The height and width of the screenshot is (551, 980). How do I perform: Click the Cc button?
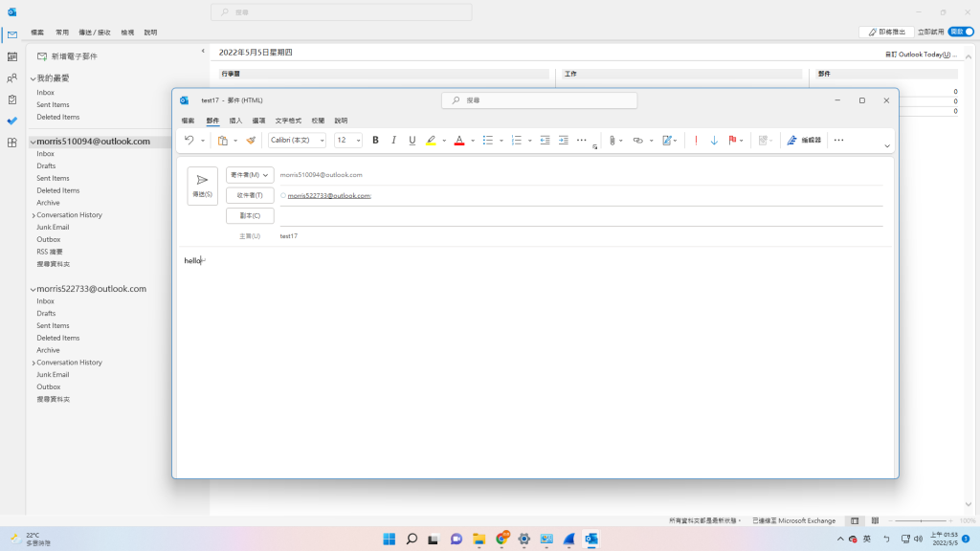[250, 215]
